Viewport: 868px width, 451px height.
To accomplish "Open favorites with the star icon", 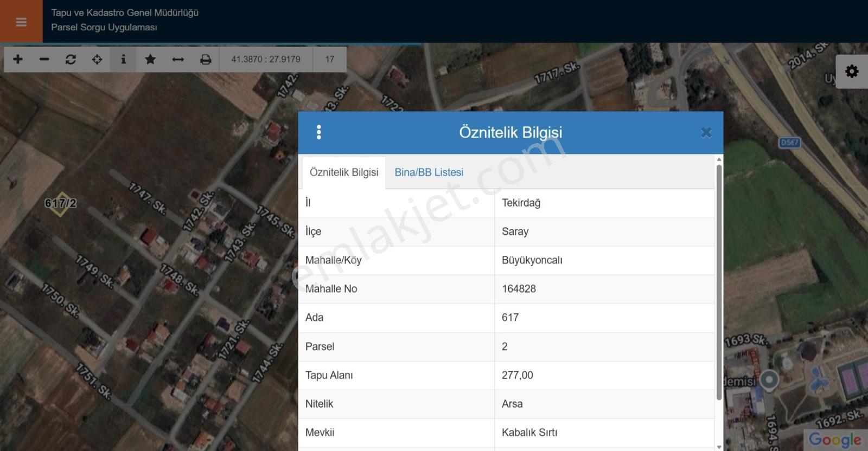I will [x=150, y=59].
